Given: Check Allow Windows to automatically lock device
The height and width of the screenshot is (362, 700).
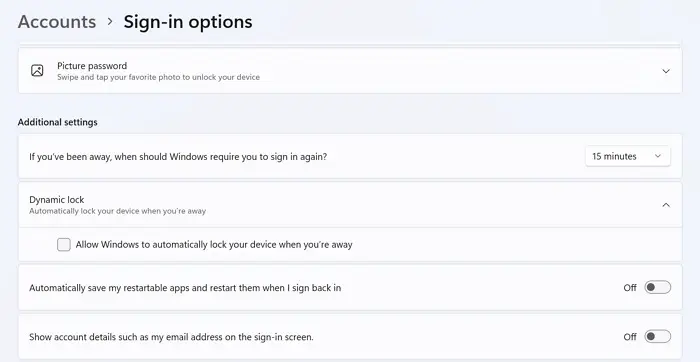Looking at the screenshot, I should 64,245.
